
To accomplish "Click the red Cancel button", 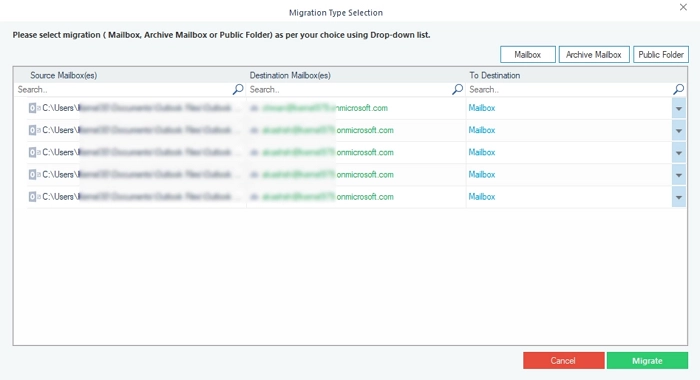I will coord(564,360).
